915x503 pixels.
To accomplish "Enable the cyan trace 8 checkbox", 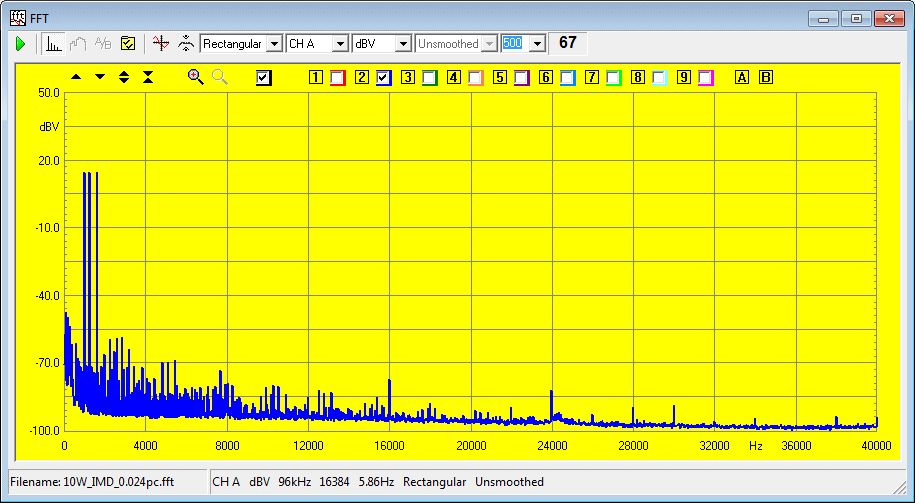I will pyautogui.click(x=660, y=78).
